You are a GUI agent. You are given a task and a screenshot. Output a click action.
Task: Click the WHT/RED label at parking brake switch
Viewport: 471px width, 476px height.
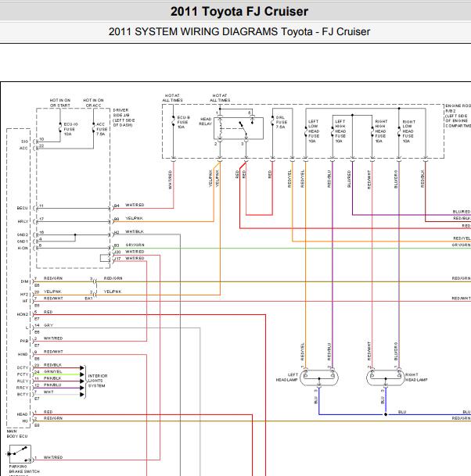(53, 457)
